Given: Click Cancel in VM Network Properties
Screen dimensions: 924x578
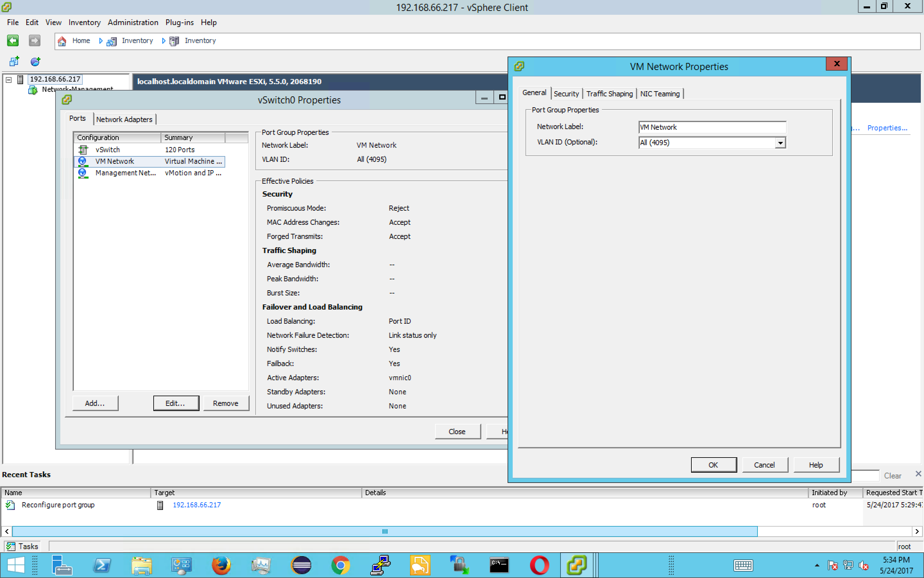Looking at the screenshot, I should click(765, 465).
